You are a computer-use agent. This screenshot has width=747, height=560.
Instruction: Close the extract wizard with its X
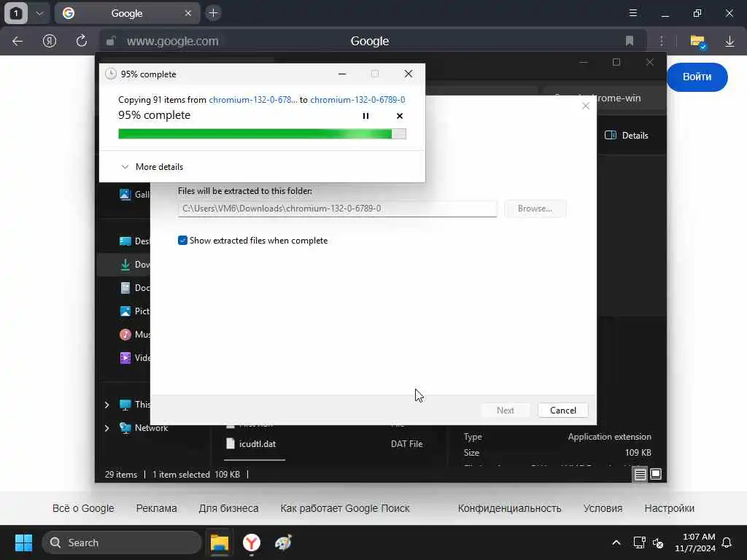(586, 106)
